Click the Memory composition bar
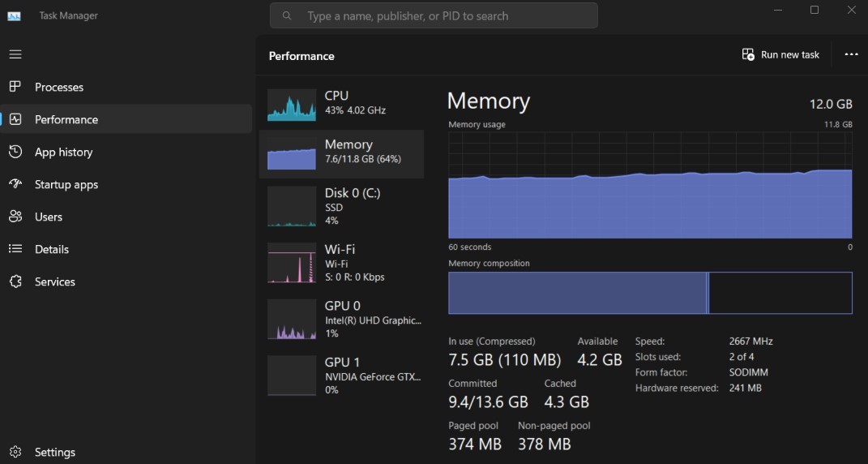This screenshot has width=868, height=464. click(x=650, y=293)
